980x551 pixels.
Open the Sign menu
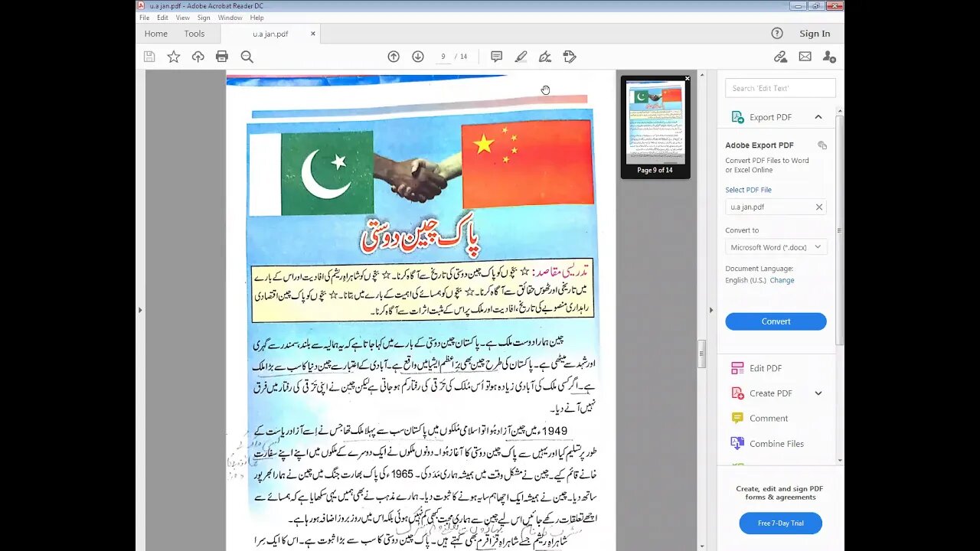click(204, 18)
